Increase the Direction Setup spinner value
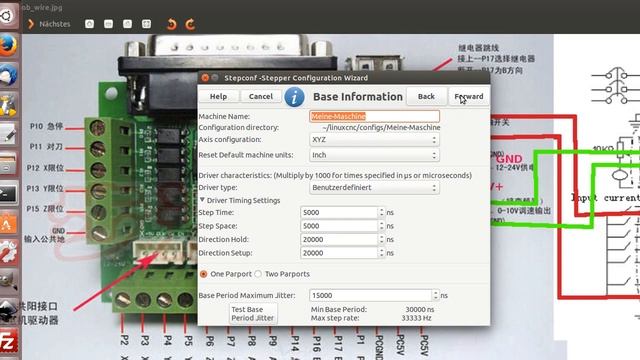 coord(382,250)
